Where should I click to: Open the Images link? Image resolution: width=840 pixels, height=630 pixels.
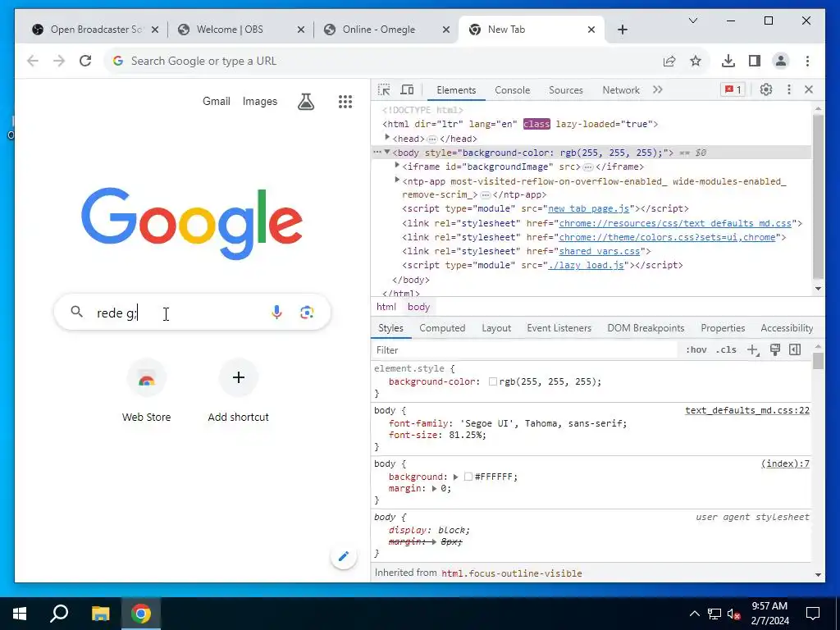[260, 101]
